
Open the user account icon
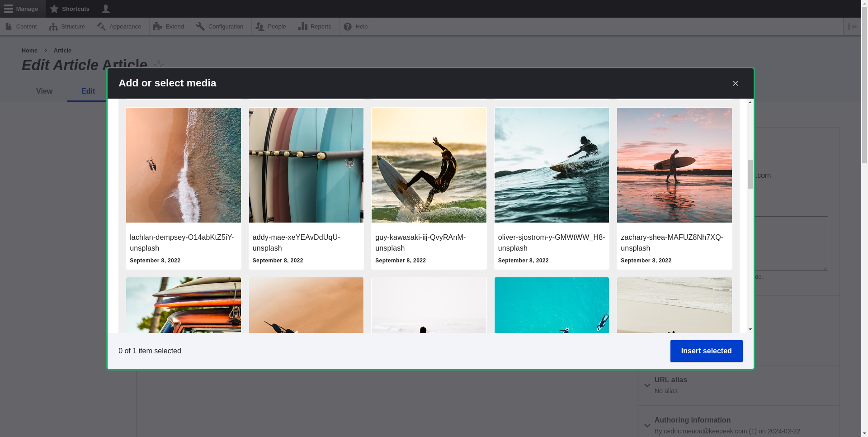pyautogui.click(x=106, y=9)
